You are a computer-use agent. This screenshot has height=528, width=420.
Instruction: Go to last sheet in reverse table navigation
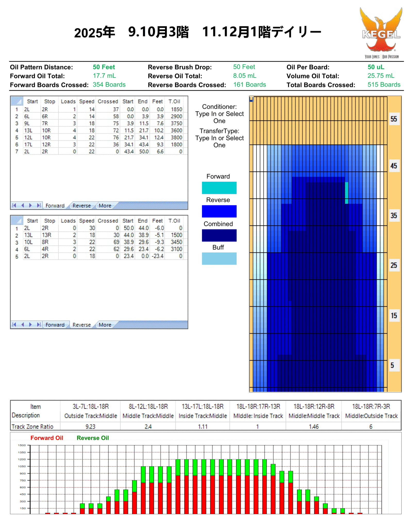39,324
